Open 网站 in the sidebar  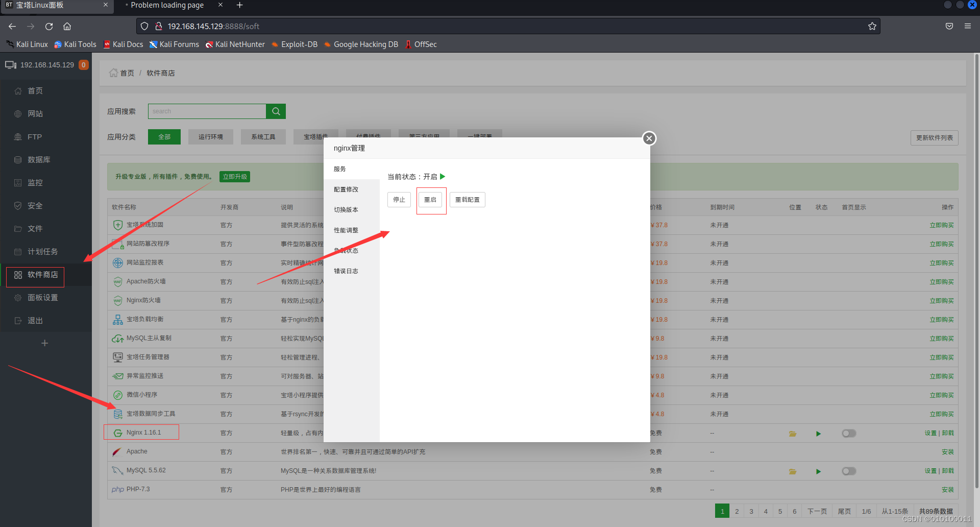coord(35,114)
